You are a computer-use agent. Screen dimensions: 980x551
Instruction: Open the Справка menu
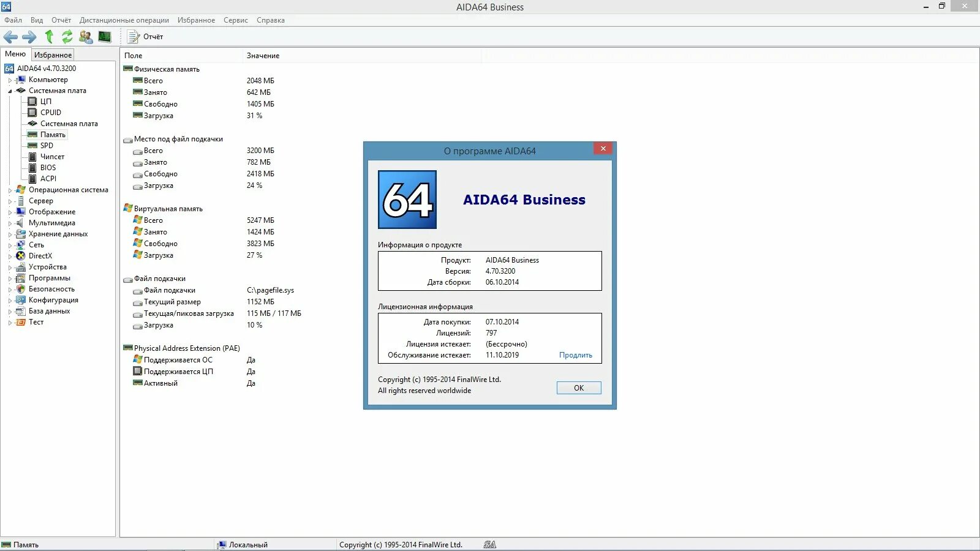click(x=271, y=20)
